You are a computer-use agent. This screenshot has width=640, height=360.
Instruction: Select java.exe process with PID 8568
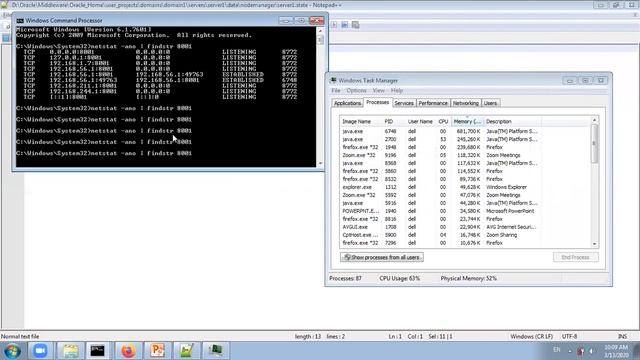pyautogui.click(x=465, y=163)
